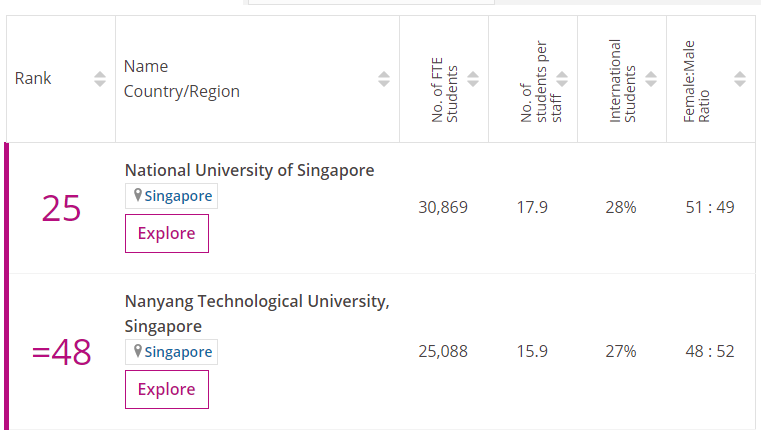Click the Name Country/Region header text
Viewport: 761px width, 441px height.
click(x=182, y=79)
